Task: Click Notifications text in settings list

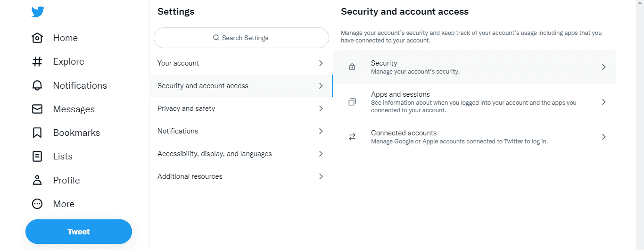Action: click(178, 131)
